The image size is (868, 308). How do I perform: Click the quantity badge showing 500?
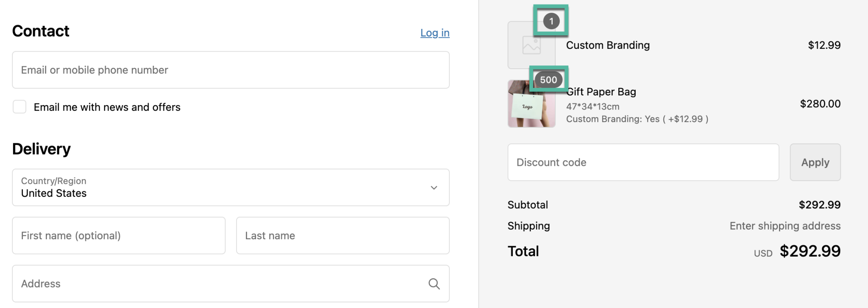click(548, 80)
